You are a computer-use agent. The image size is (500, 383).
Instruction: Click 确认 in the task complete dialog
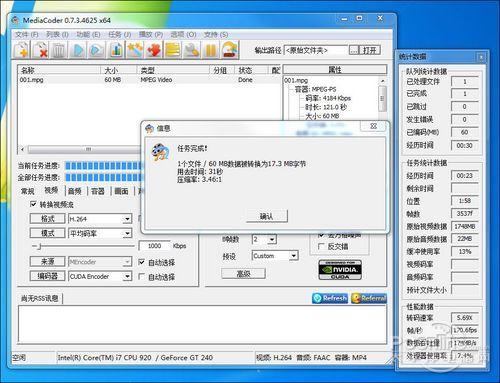267,217
